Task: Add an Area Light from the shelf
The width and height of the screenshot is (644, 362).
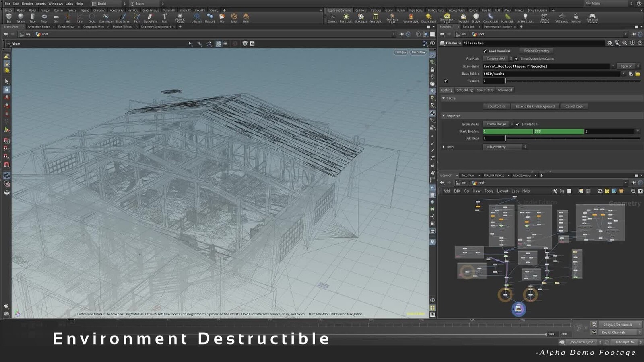Action: pyautogui.click(x=376, y=18)
